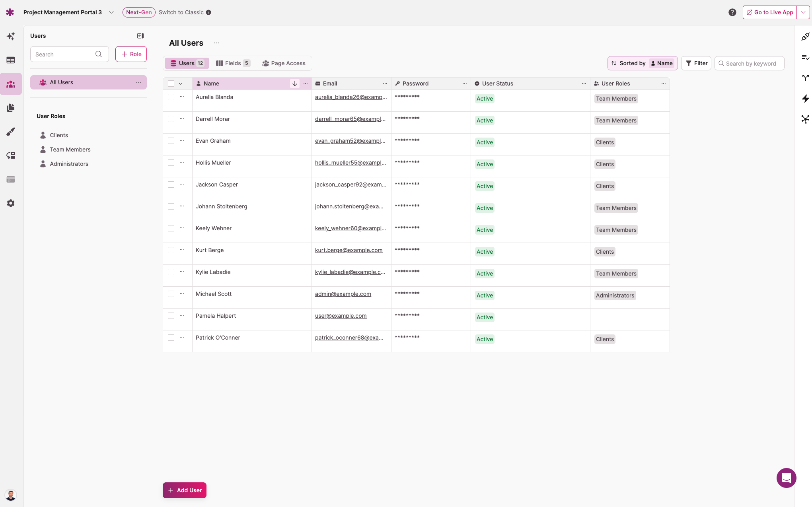This screenshot has height=507, width=812.
Task: Open the Tables icon in left sidebar
Action: point(11,60)
